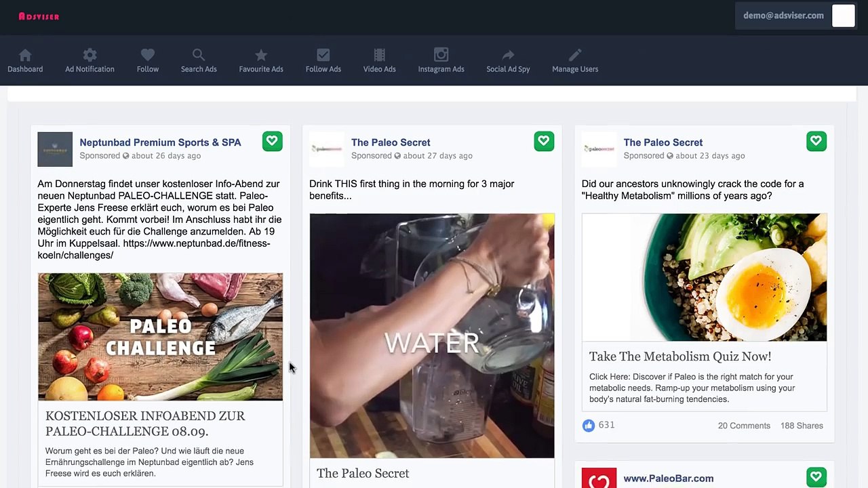Select the Video Ads menu label

[x=380, y=69]
